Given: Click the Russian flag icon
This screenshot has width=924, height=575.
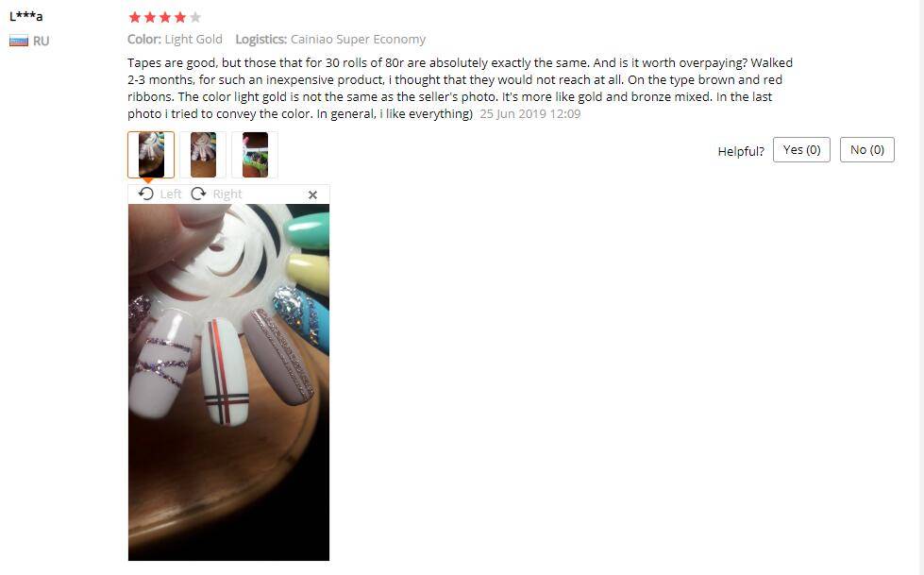Looking at the screenshot, I should point(19,42).
